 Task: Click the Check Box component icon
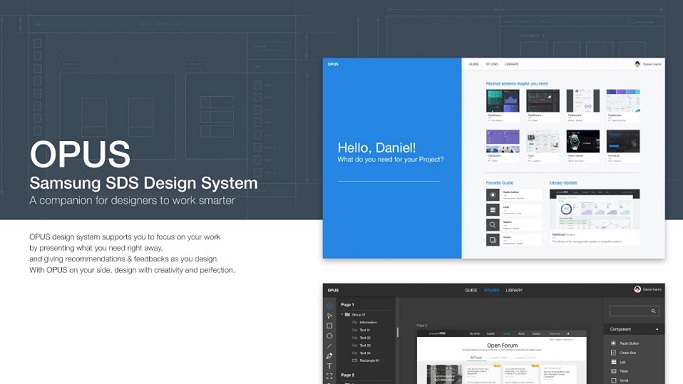coord(613,353)
